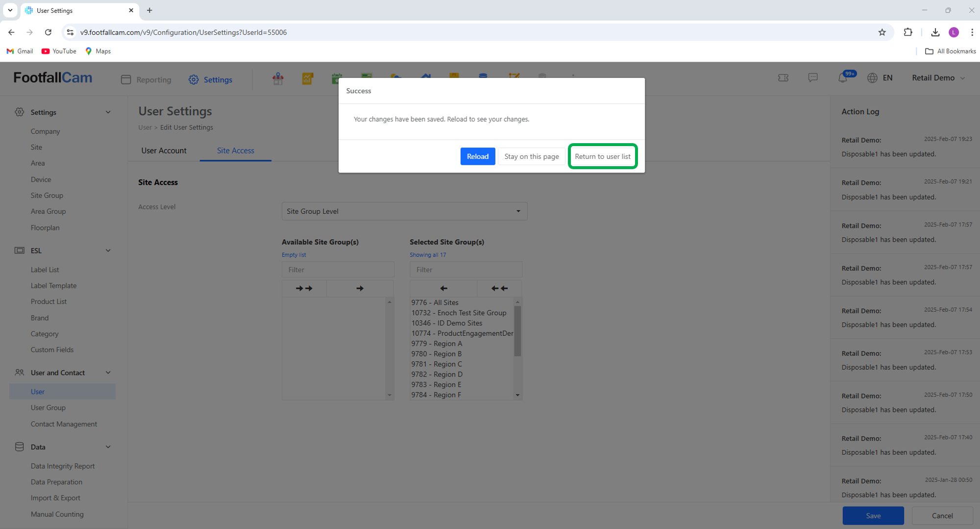Open User Group in sidebar
980x529 pixels.
click(48, 407)
